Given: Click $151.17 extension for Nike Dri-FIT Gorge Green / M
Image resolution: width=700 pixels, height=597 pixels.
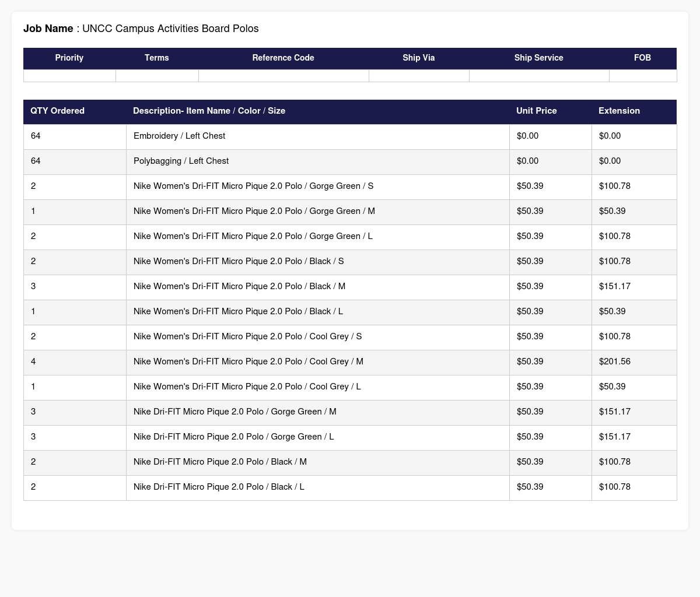Looking at the screenshot, I should (x=615, y=412).
